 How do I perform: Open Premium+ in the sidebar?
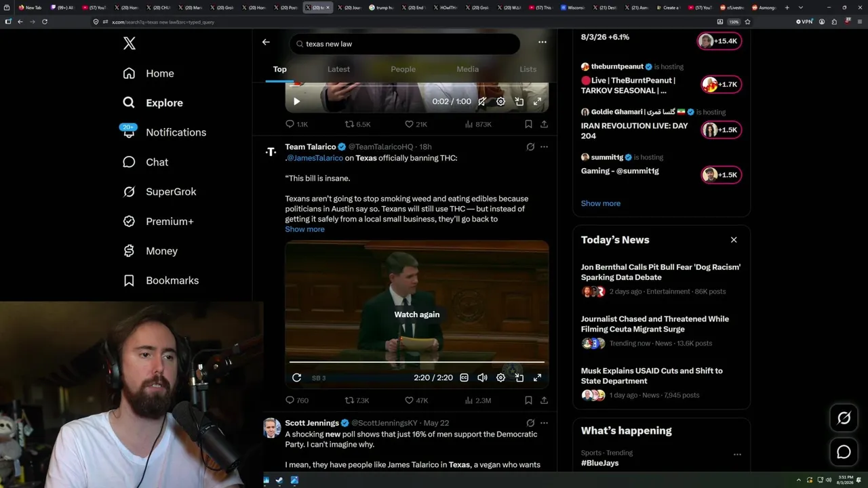(x=158, y=222)
